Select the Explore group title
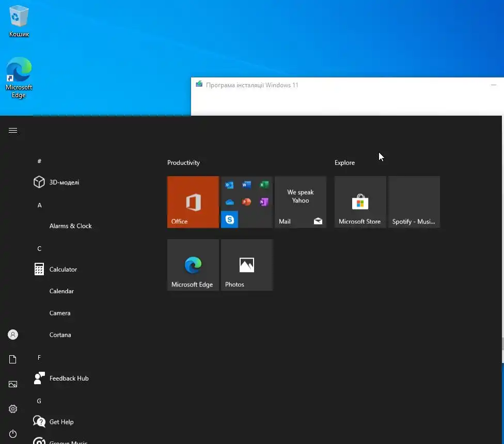504x444 pixels. (344, 163)
